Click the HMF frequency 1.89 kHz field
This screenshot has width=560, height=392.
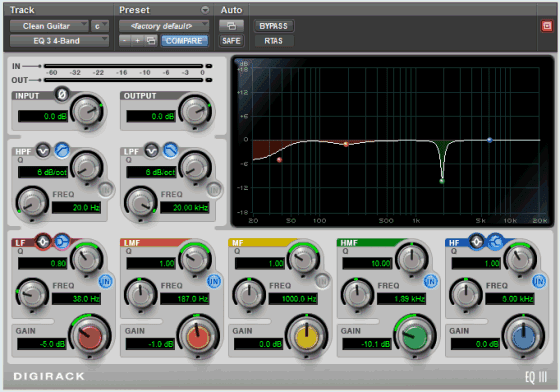(x=401, y=298)
